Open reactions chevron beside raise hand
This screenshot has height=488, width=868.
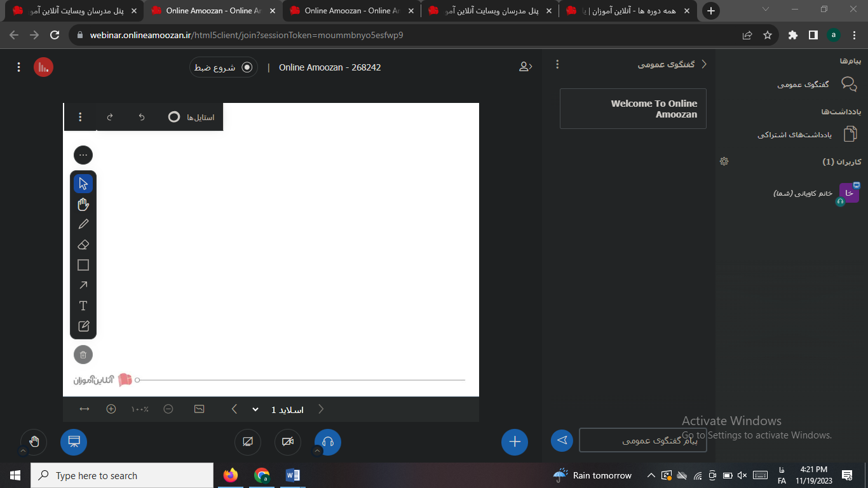click(24, 451)
